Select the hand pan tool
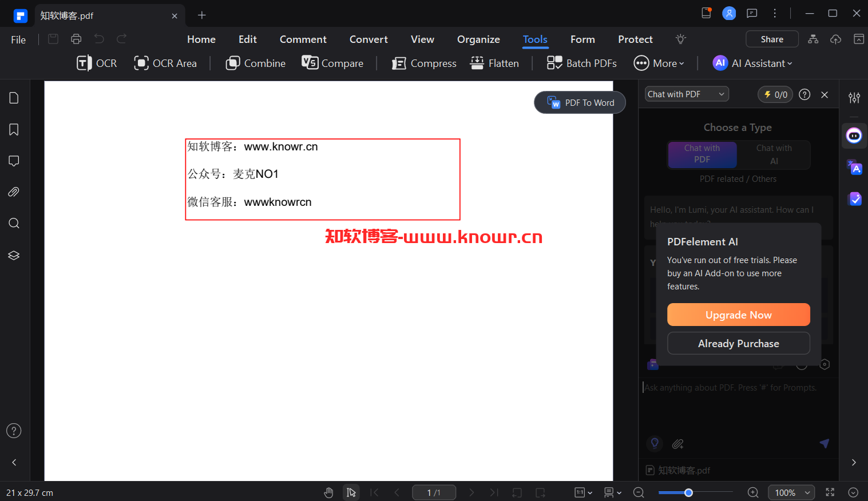The width and height of the screenshot is (868, 501). (x=328, y=492)
